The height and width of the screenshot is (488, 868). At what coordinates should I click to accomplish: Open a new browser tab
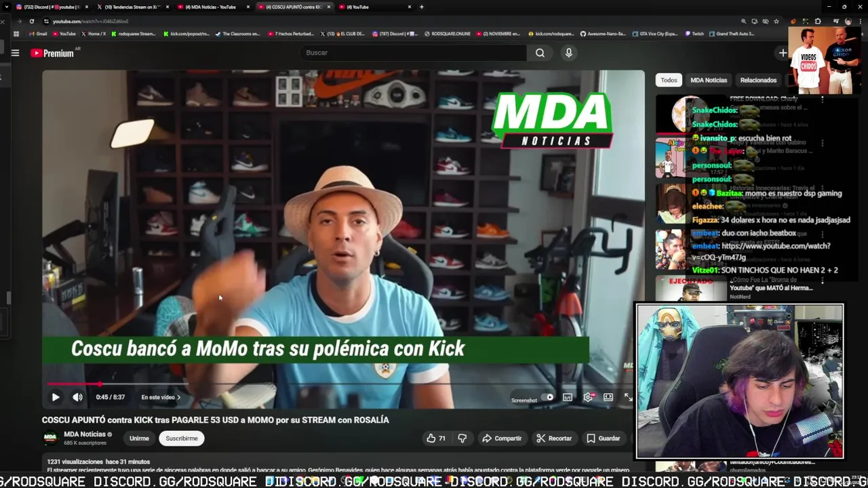pyautogui.click(x=421, y=7)
